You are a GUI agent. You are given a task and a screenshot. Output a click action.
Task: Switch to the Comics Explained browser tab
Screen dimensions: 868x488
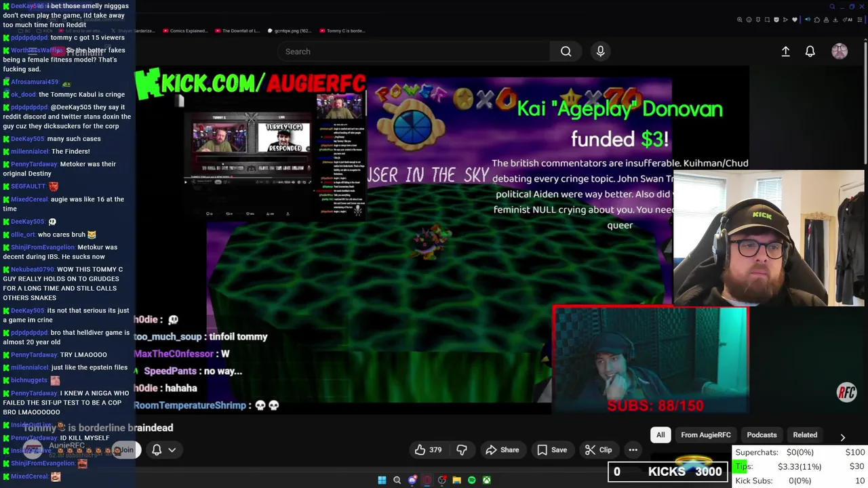(x=184, y=30)
